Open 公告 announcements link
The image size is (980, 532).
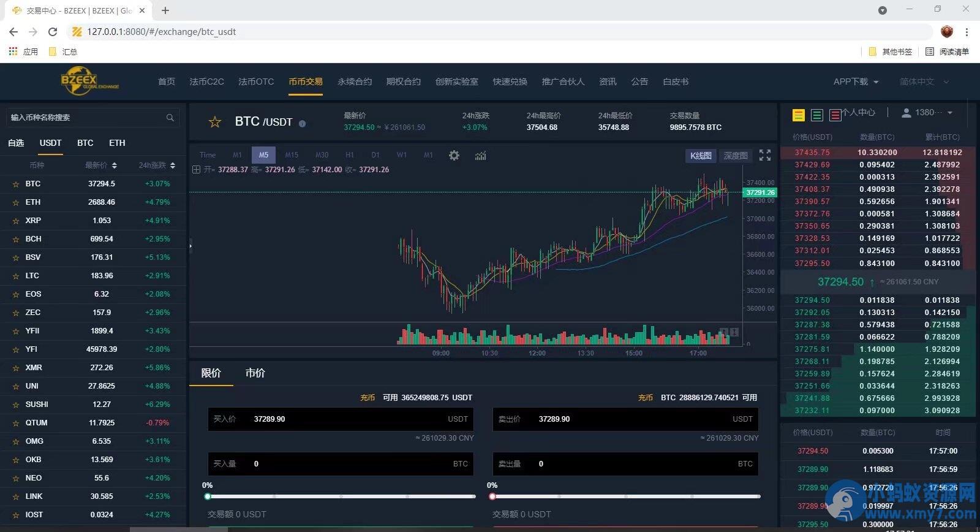(639, 82)
